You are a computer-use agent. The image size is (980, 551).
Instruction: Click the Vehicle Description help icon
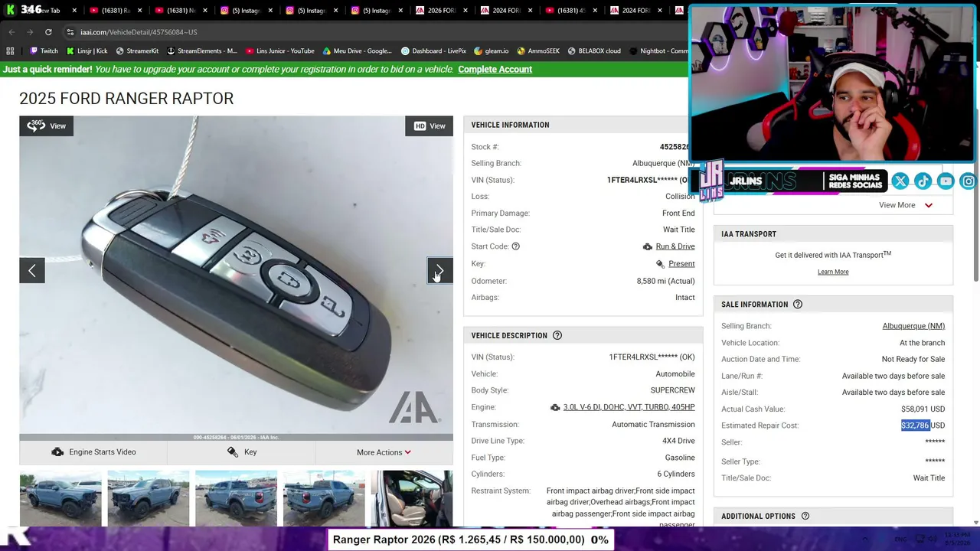(x=557, y=335)
